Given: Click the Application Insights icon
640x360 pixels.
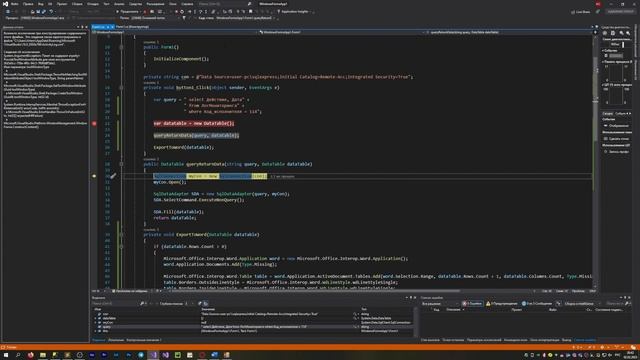Looking at the screenshot, I should 279,11.
